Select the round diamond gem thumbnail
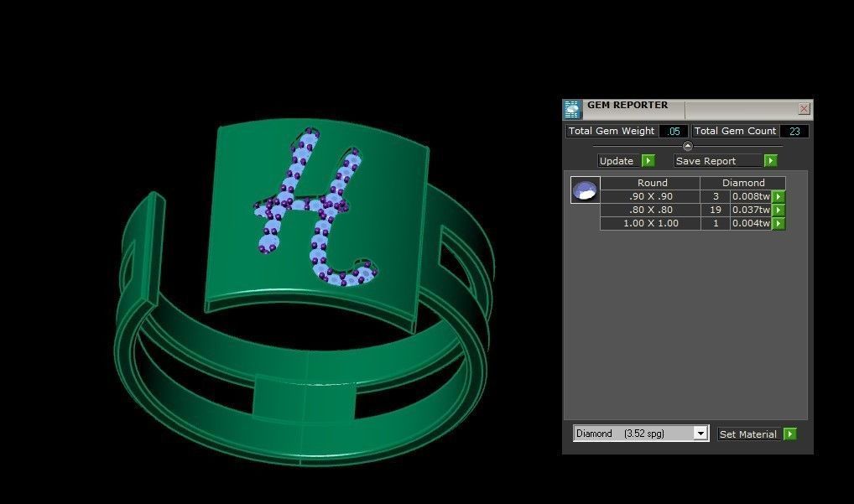 585,190
